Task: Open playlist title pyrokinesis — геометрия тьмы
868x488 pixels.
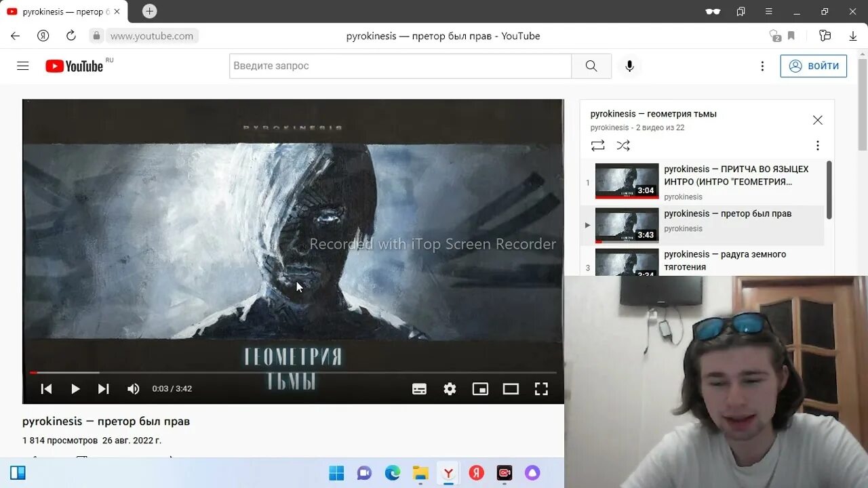Action: (x=654, y=114)
